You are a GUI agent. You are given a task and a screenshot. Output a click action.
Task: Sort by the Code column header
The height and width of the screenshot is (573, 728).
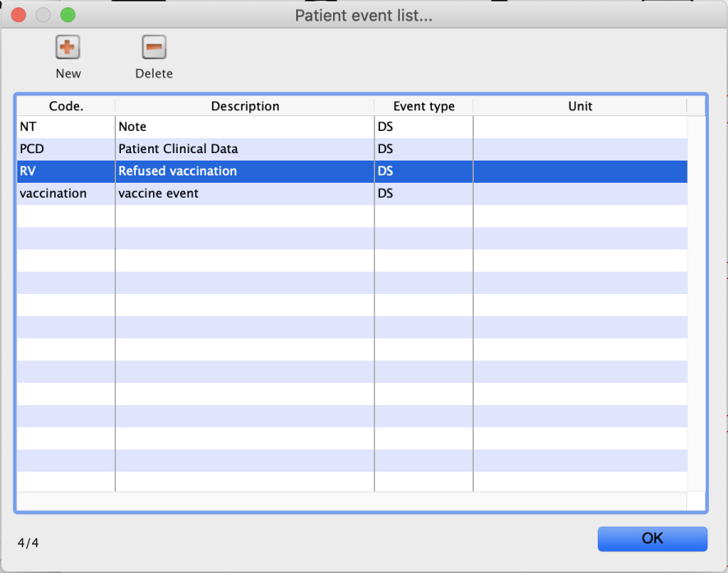coord(66,106)
